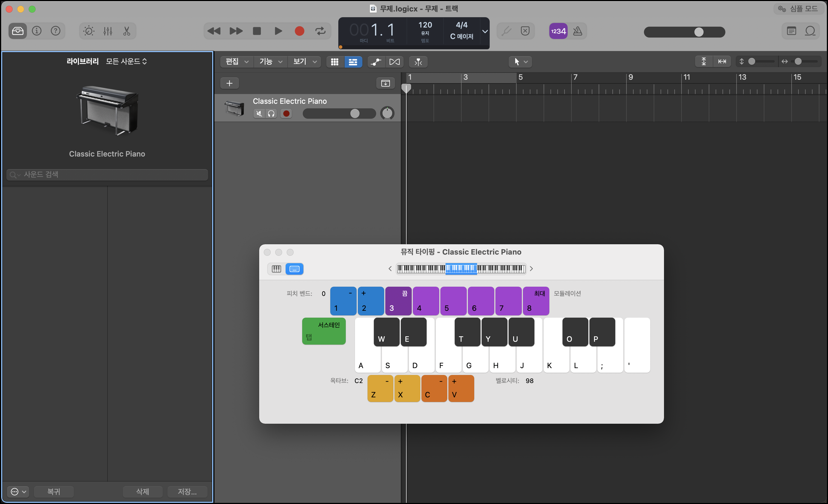This screenshot has width=828, height=504.
Task: Open the 보기 menu
Action: pos(304,62)
